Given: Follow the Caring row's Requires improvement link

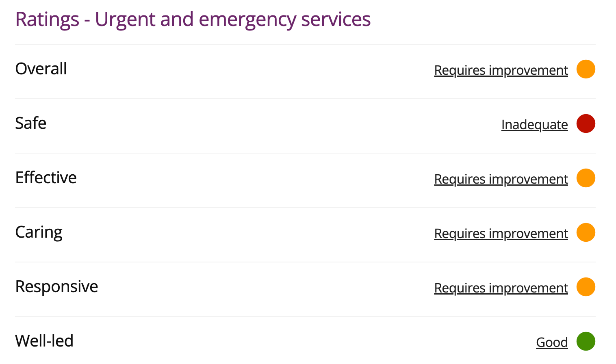Looking at the screenshot, I should [501, 234].
